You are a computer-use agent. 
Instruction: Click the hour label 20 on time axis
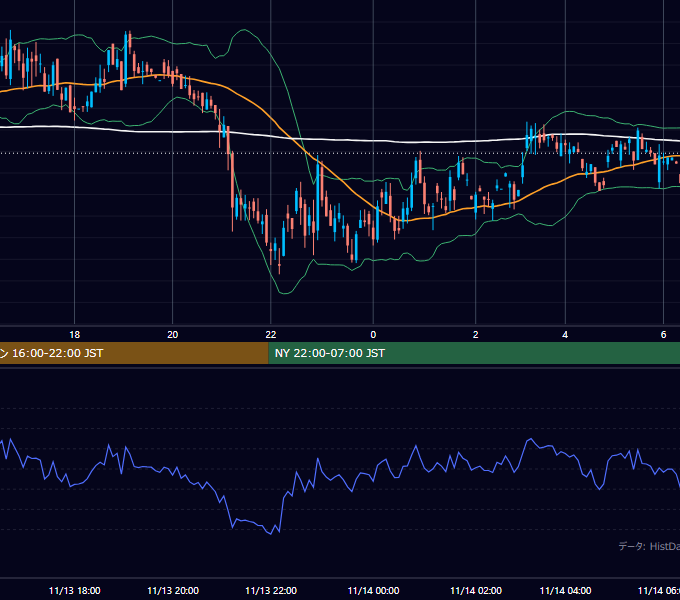click(173, 335)
